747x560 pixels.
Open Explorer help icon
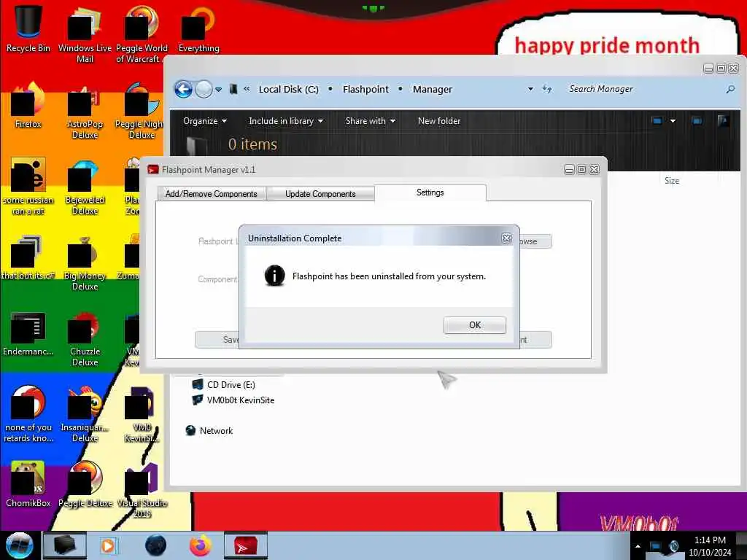point(723,121)
